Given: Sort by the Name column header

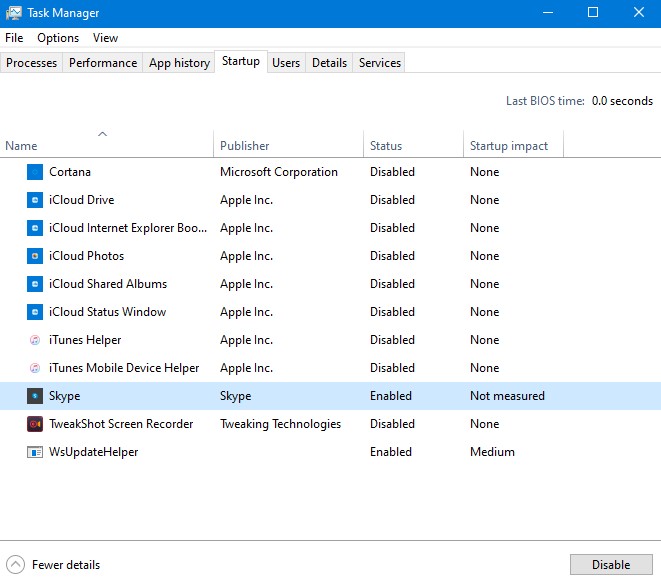Looking at the screenshot, I should [x=107, y=144].
